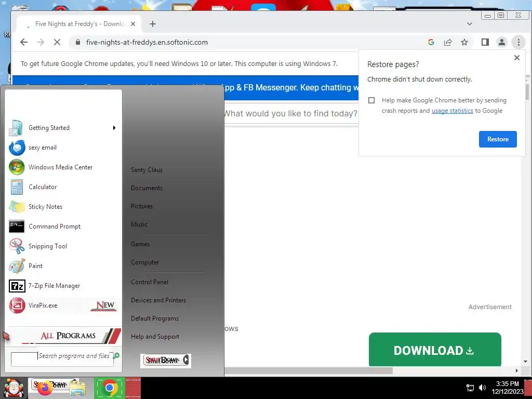Open the taskbar clock showing 3:35 PM
The width and height of the screenshot is (532, 399).
[x=507, y=388]
